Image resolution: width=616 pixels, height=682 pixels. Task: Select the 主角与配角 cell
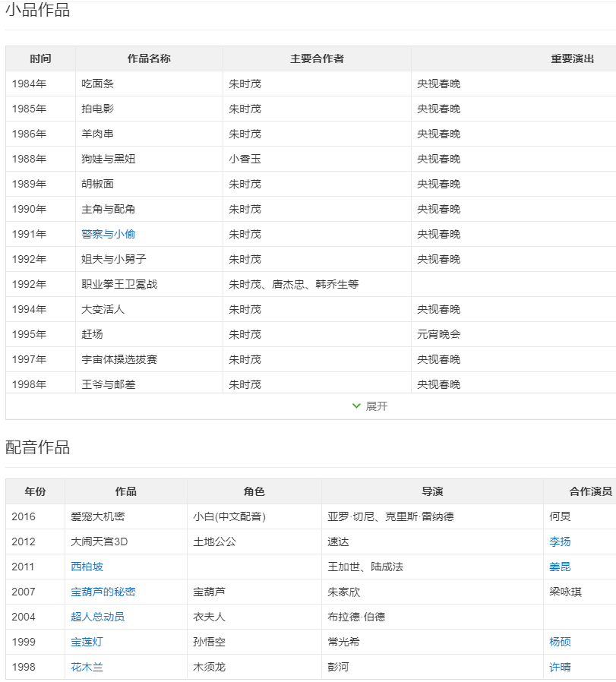point(149,209)
